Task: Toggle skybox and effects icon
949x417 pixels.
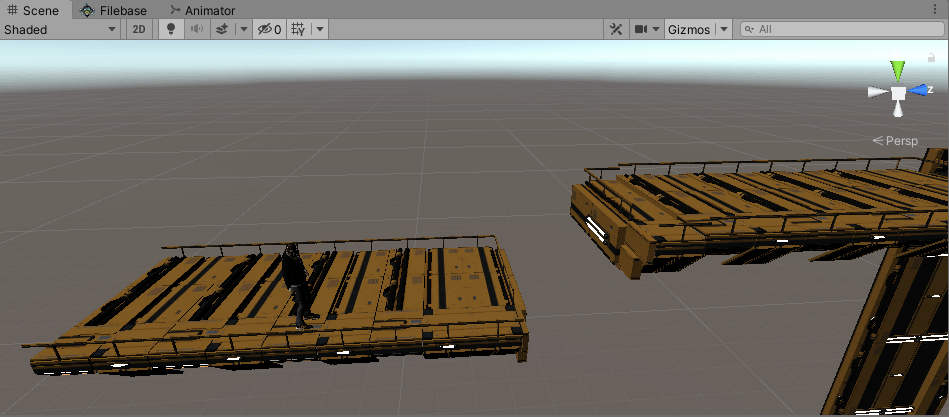Action: click(x=222, y=29)
